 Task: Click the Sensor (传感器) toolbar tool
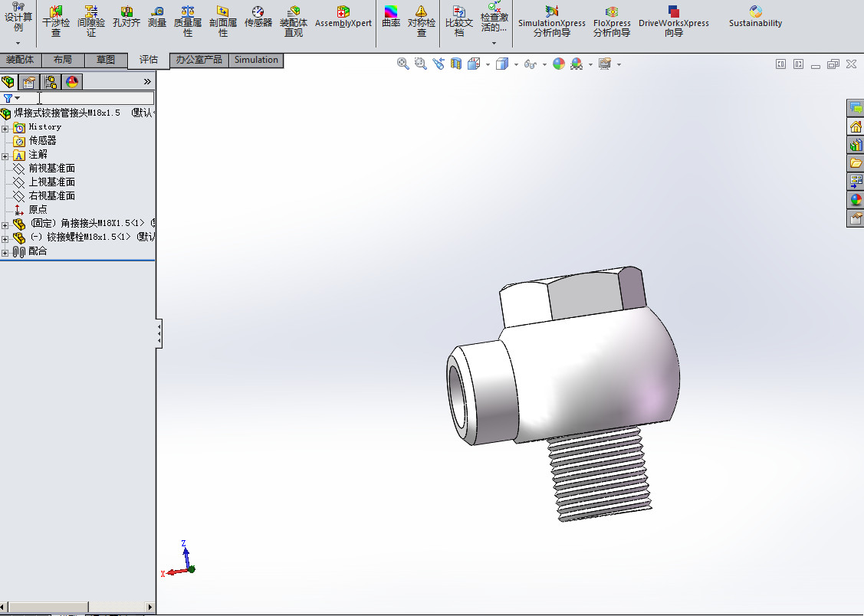[258, 17]
